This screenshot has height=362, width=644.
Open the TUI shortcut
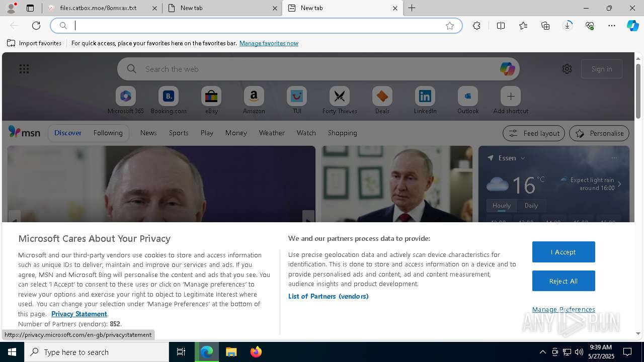click(297, 101)
